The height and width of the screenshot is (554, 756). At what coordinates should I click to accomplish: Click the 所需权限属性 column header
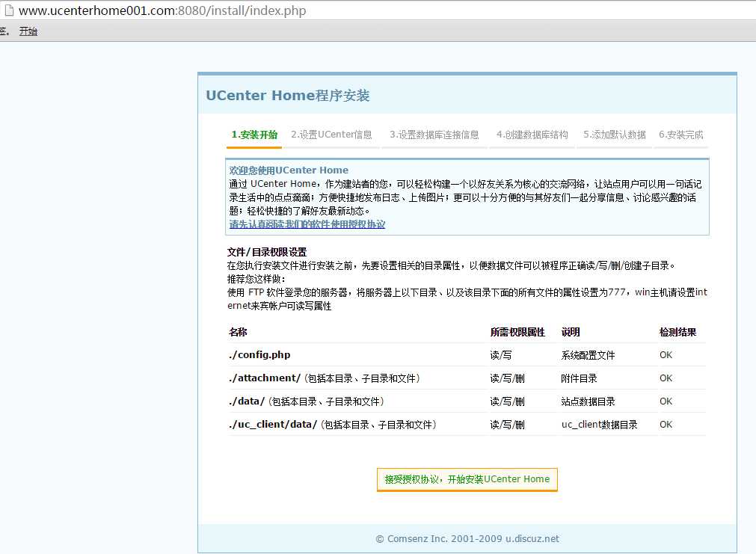tap(517, 332)
